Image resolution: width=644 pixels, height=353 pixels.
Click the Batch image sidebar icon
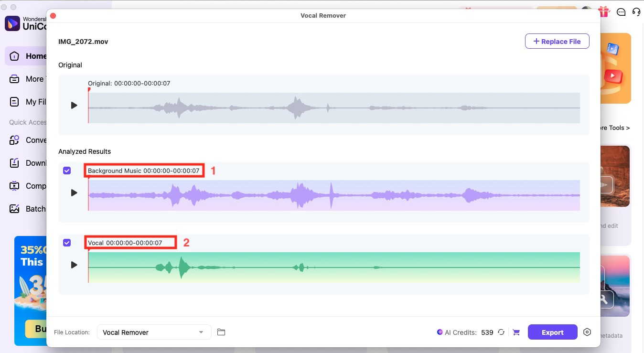pyautogui.click(x=15, y=209)
